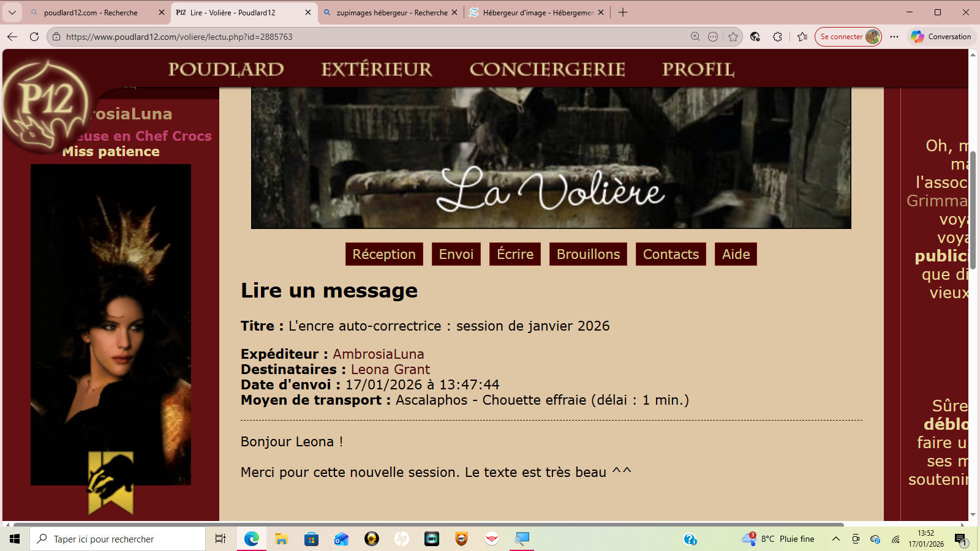Screen dimensions: 980x551
Task: Click the La Volière banner image
Action: [x=551, y=158]
